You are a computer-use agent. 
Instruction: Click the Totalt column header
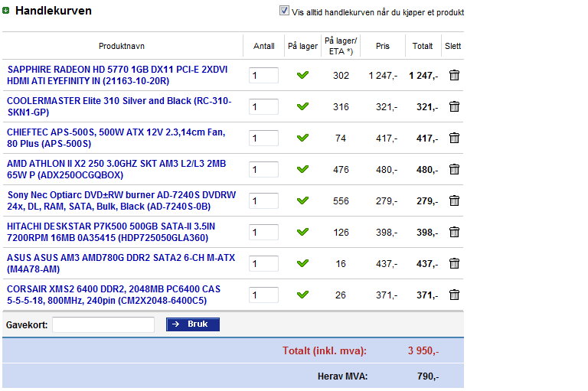pos(423,46)
